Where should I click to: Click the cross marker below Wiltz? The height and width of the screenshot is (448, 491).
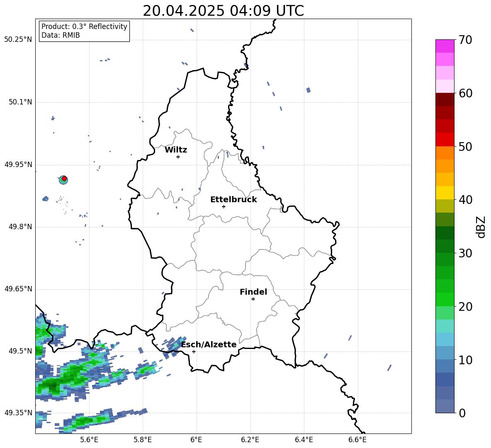click(178, 157)
